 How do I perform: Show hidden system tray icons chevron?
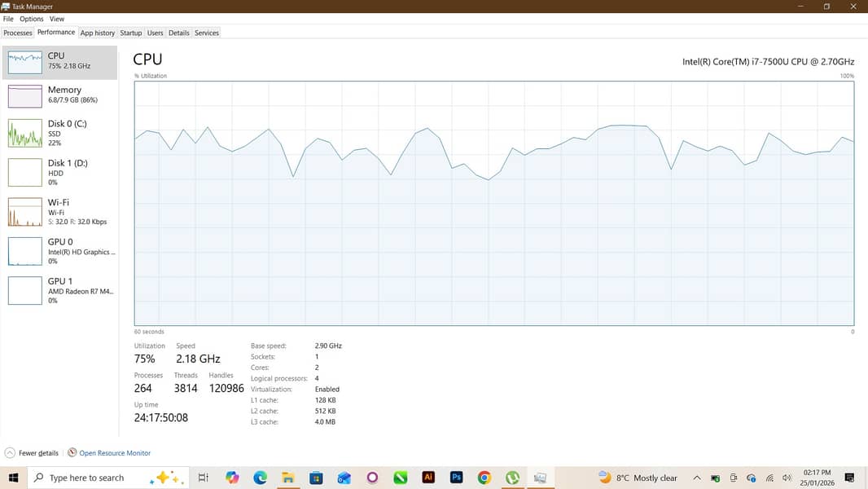click(x=697, y=478)
